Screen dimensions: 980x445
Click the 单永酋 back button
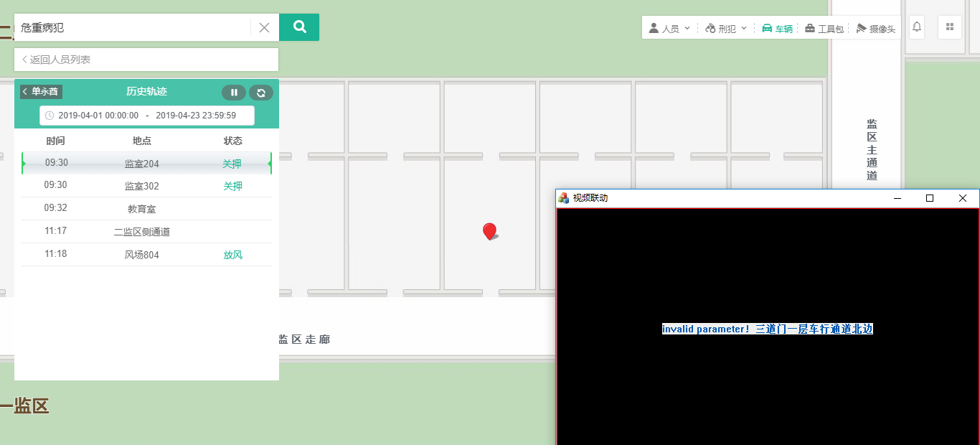[42, 92]
